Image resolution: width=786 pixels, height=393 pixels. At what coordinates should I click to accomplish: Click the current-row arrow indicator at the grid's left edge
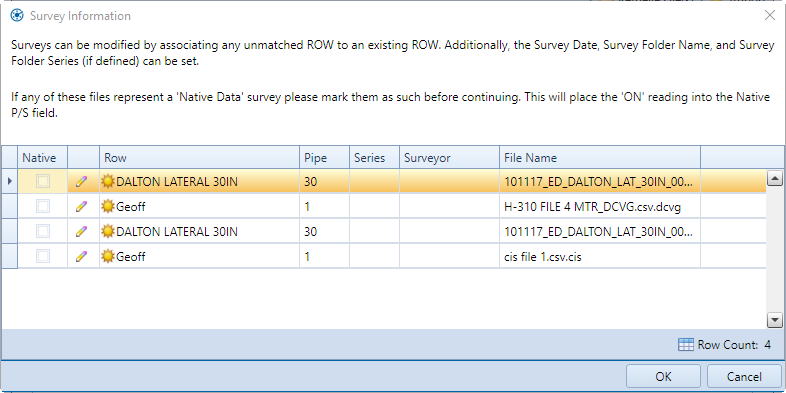10,181
